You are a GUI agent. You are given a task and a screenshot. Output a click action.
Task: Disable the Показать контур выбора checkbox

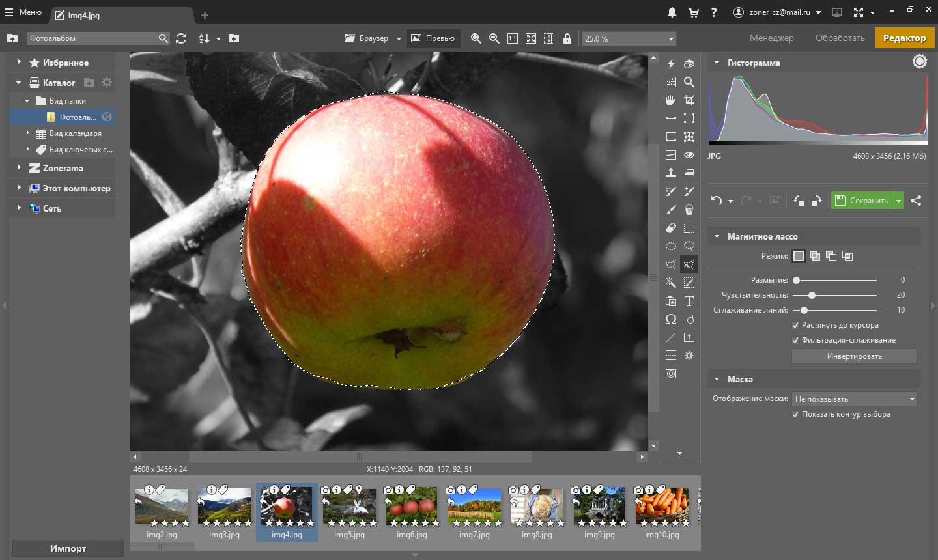[x=795, y=414]
